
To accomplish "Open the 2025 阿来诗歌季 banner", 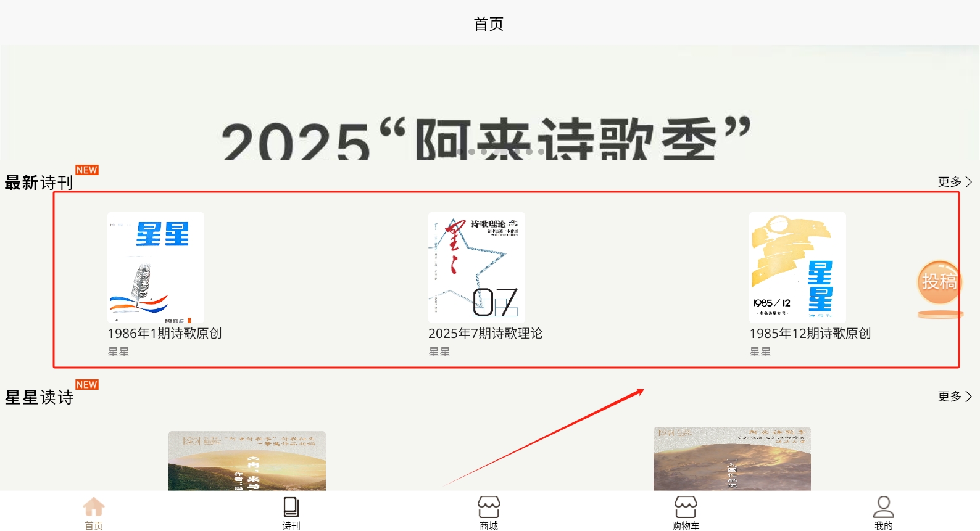I will [x=490, y=102].
